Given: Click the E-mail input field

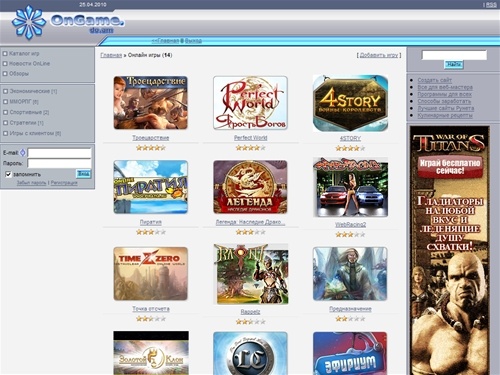Looking at the screenshot, I should [59, 153].
